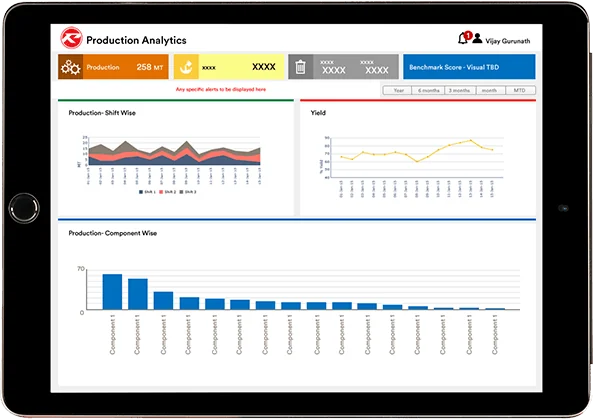Click the 258 MT production value
Screen dimensions: 594x419
click(x=150, y=67)
